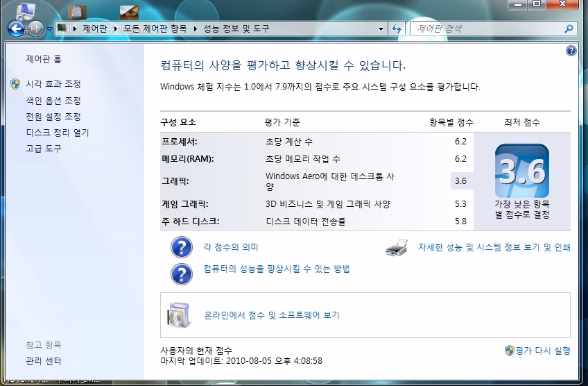
Task: Open the recent pages dropdown arrow
Action: [x=49, y=29]
